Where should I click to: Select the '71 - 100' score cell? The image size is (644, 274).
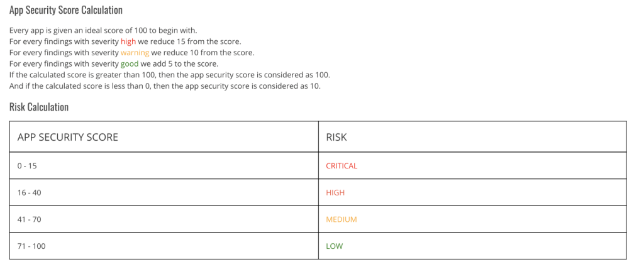pyautogui.click(x=31, y=246)
